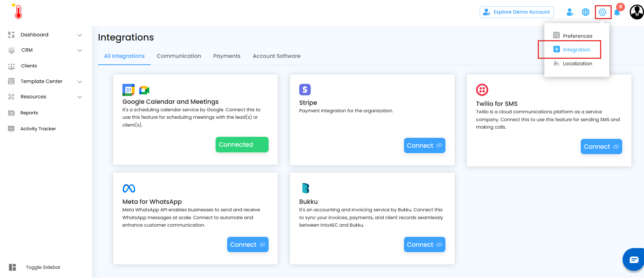This screenshot has width=644, height=278.
Task: Select Preferences from settings menu
Action: (x=577, y=36)
